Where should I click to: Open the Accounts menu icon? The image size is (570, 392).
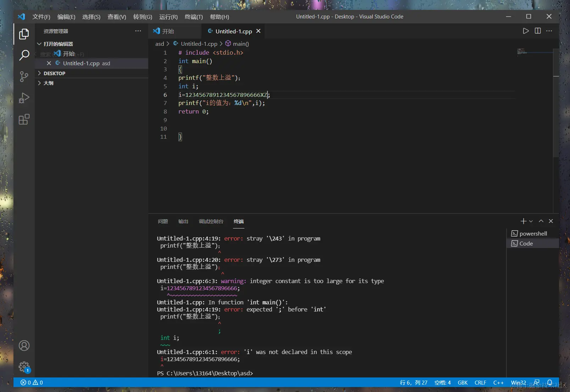tap(24, 346)
